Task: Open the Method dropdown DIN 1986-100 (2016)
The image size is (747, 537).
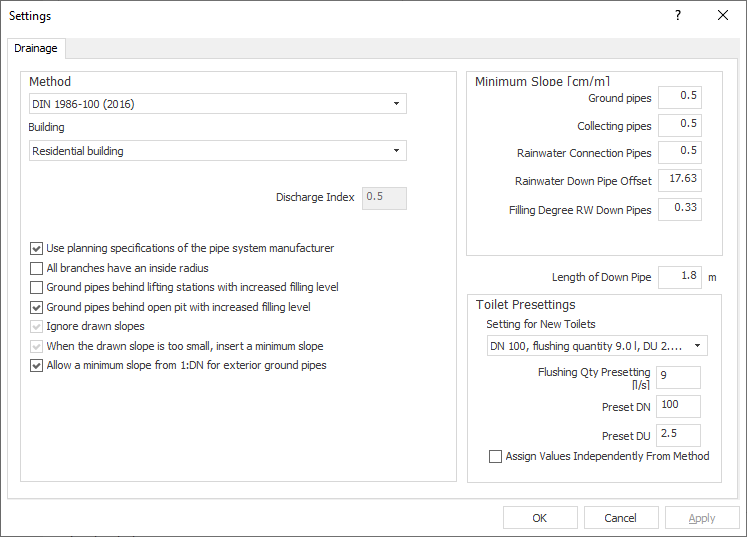Action: point(218,103)
